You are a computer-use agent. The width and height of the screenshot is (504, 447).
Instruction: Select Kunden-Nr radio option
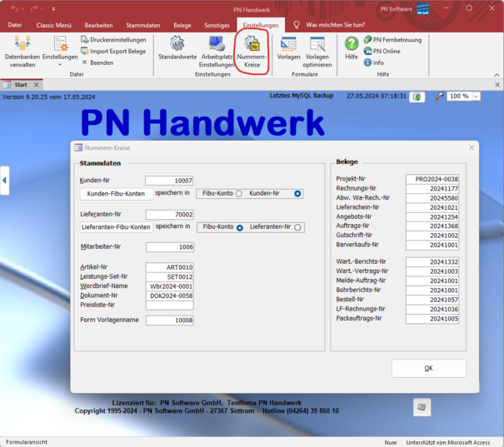click(297, 194)
